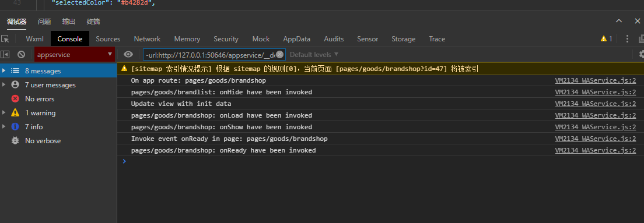Toggle the console sidebar panel icon
644x223 pixels.
[5, 55]
